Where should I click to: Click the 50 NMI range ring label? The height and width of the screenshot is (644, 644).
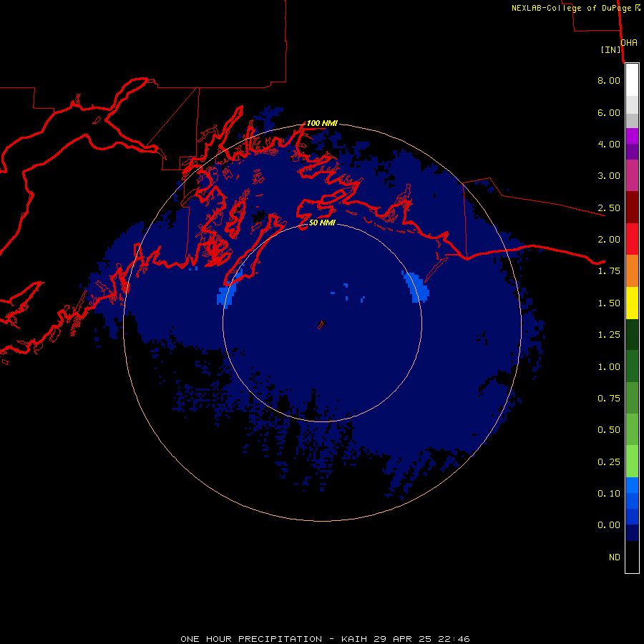pyautogui.click(x=323, y=223)
